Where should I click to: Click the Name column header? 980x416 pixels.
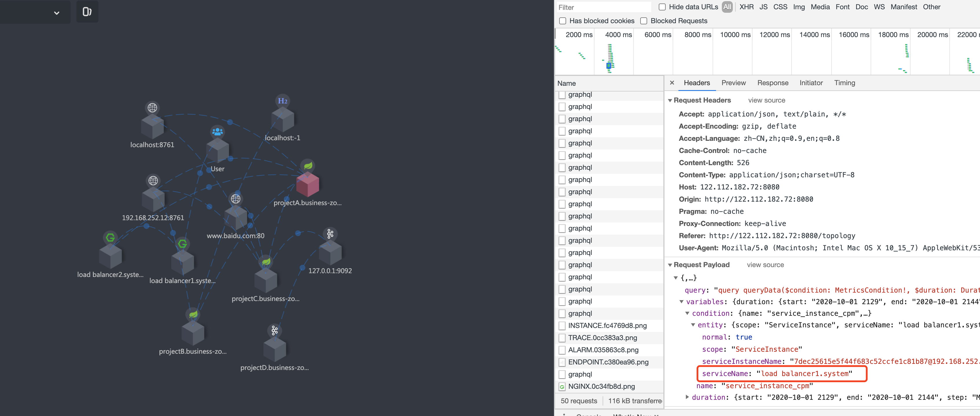click(x=610, y=83)
